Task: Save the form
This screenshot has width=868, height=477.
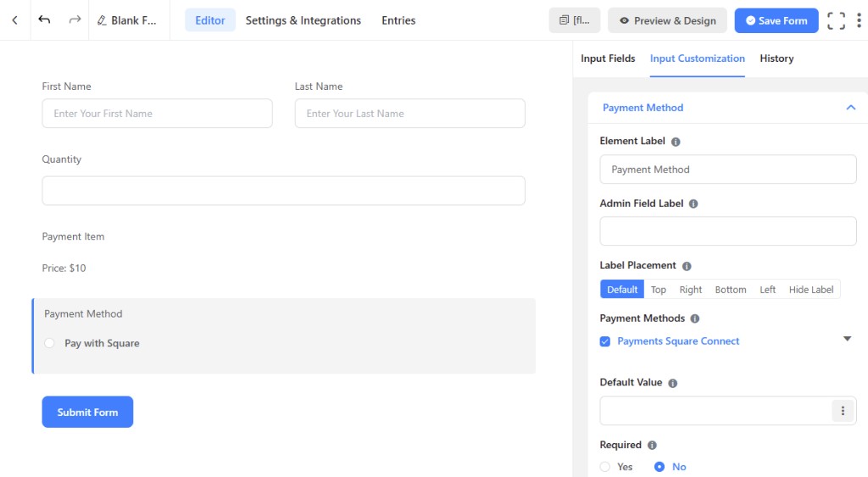Action: click(776, 20)
